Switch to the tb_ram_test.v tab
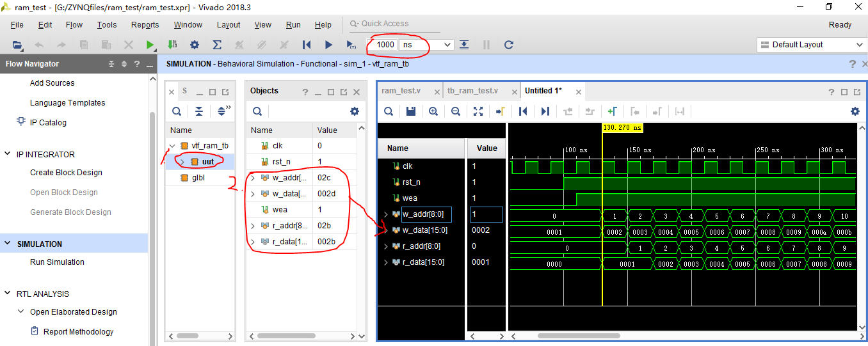This screenshot has width=868, height=346. click(472, 91)
